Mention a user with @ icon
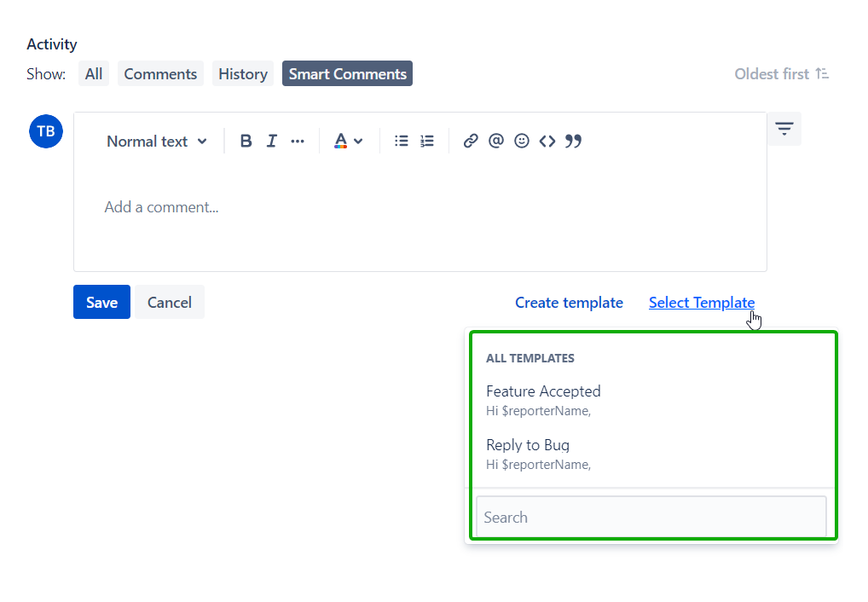868x602 pixels. click(x=496, y=142)
